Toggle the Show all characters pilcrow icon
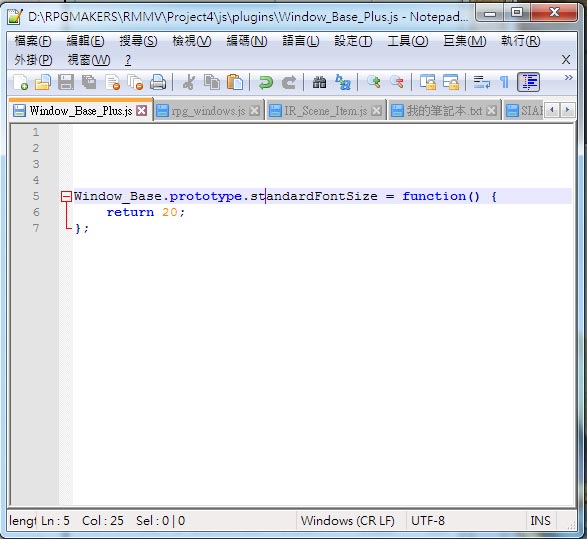This screenshot has height=539, width=587. click(x=504, y=82)
